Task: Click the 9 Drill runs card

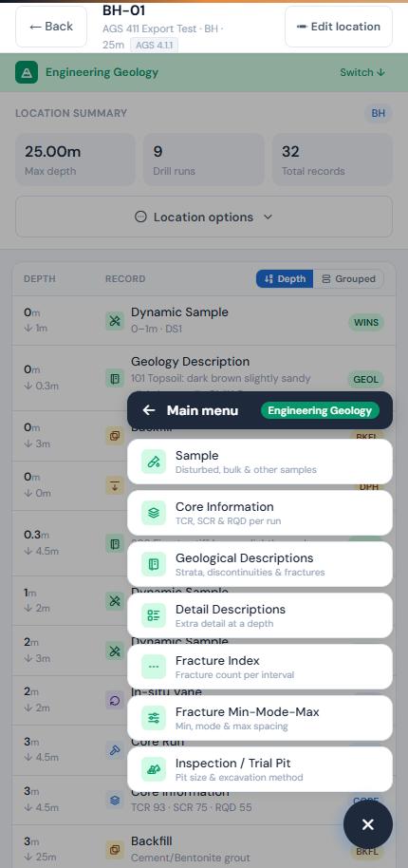Action: 204,160
